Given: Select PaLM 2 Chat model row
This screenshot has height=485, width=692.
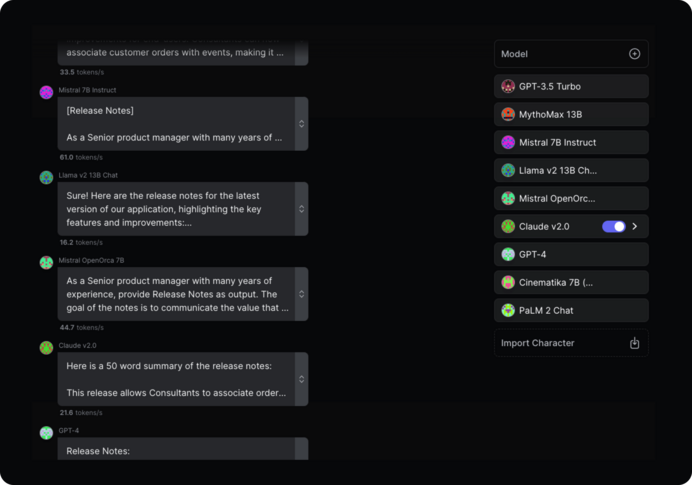Looking at the screenshot, I should 571,310.
